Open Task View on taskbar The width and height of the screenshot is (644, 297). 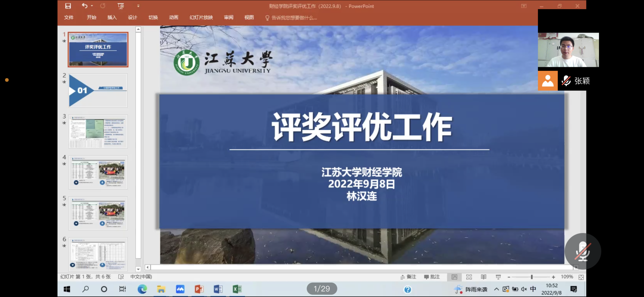pyautogui.click(x=123, y=289)
